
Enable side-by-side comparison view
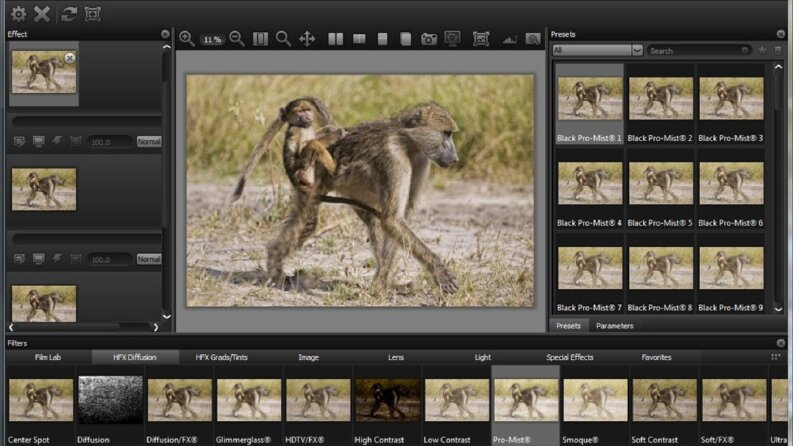tap(335, 39)
